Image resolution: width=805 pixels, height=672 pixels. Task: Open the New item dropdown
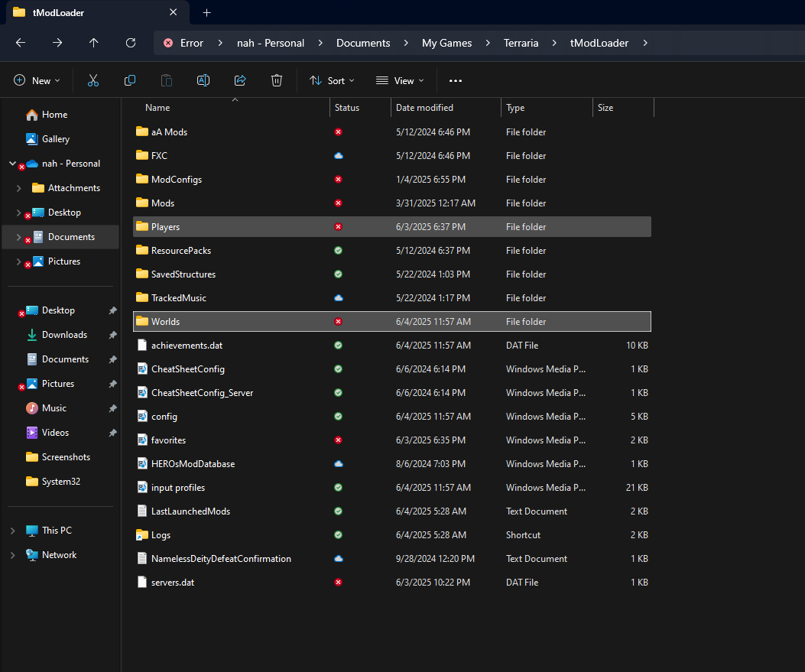click(x=36, y=80)
